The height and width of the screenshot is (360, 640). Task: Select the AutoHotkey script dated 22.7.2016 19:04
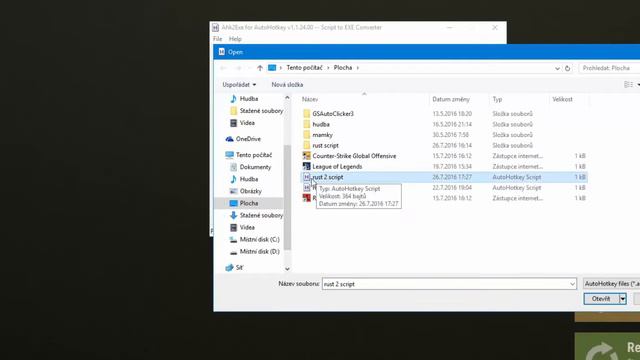point(444,188)
